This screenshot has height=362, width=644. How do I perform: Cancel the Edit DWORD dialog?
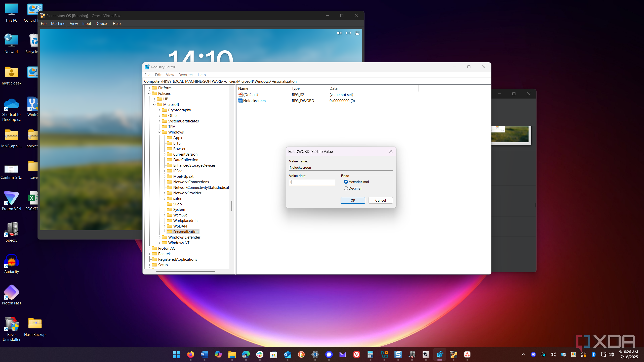(x=380, y=200)
